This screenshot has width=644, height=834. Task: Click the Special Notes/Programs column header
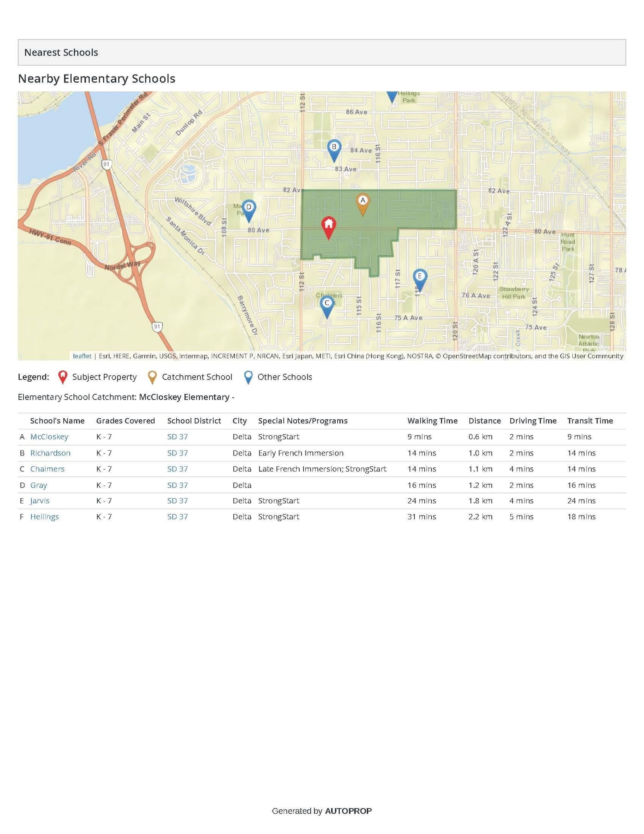(x=303, y=421)
